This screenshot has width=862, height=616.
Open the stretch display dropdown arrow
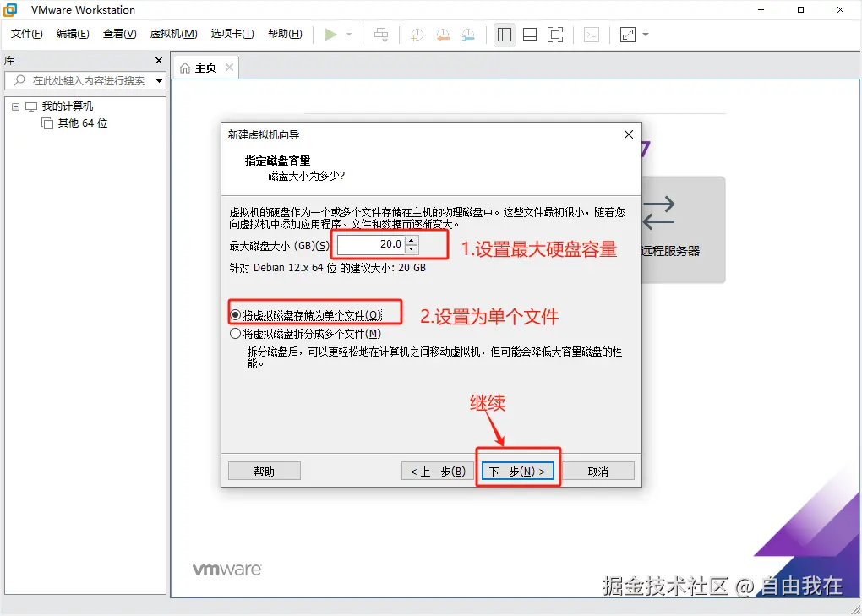[x=646, y=35]
